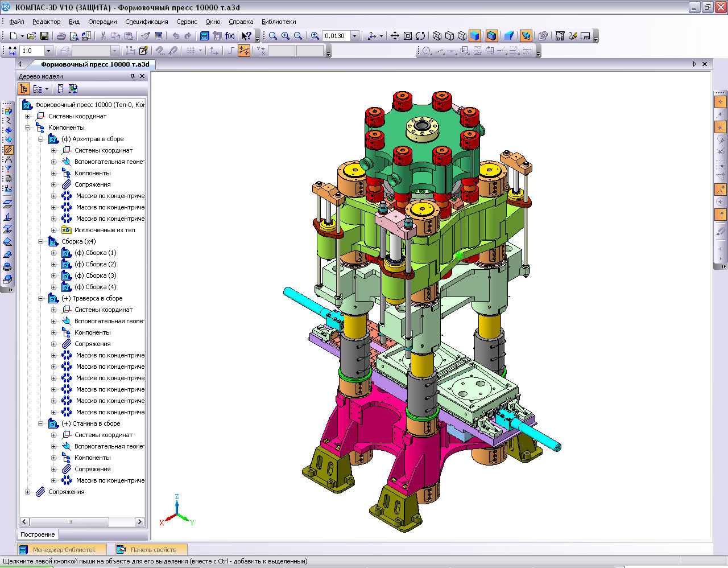Select root Формовочный пресс 10000 tree item

90,105
